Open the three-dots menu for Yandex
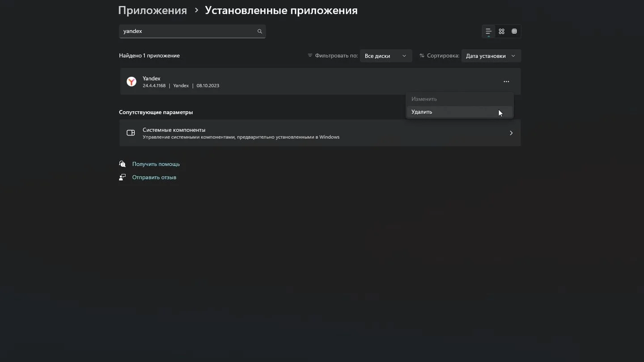 506,81
